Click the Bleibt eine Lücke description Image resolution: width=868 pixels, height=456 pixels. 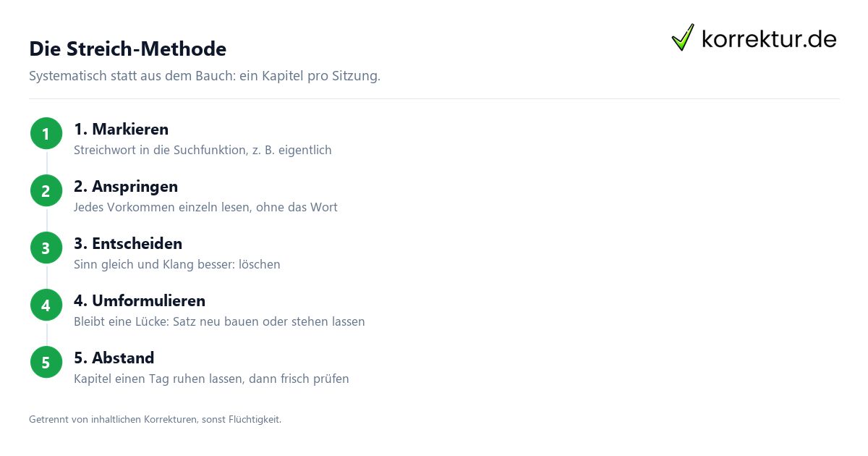click(219, 322)
